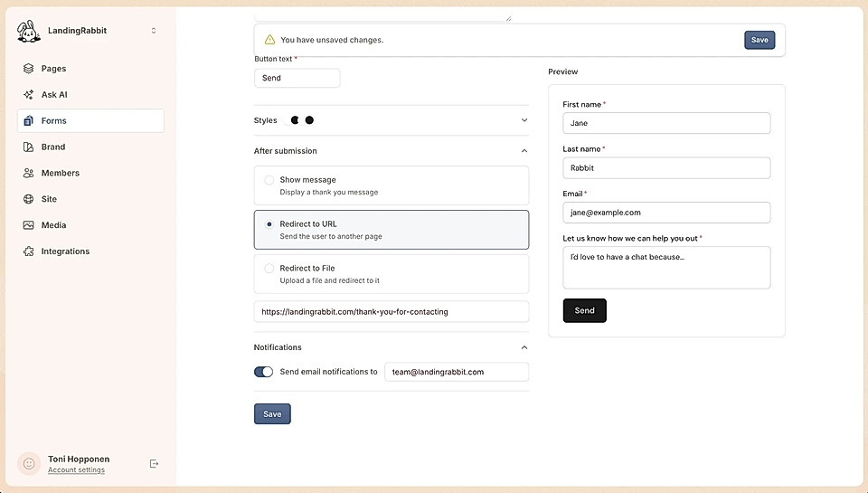This screenshot has width=868, height=493.
Task: Click 'You have unsaved changes.' message
Action: click(x=332, y=40)
